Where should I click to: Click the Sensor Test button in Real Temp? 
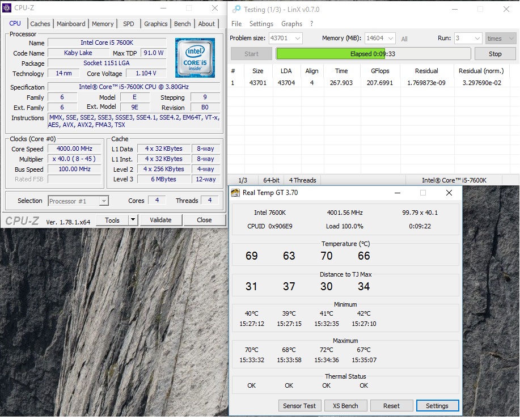coord(299,406)
